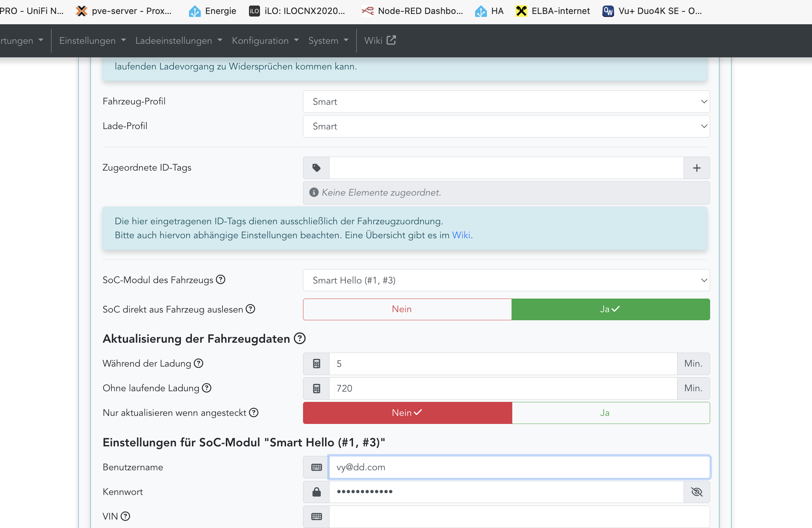Toggle password visibility eye icon
Screen dimensions: 812x528
697,492
